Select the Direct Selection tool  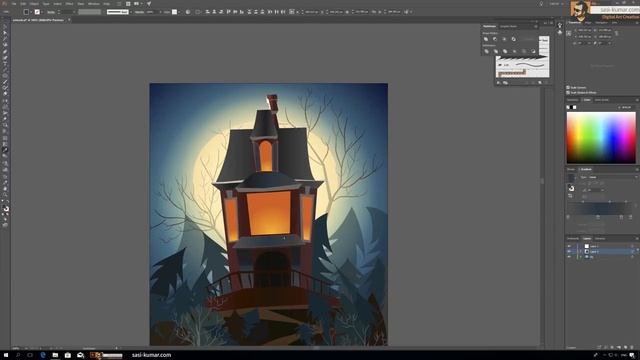click(5, 33)
